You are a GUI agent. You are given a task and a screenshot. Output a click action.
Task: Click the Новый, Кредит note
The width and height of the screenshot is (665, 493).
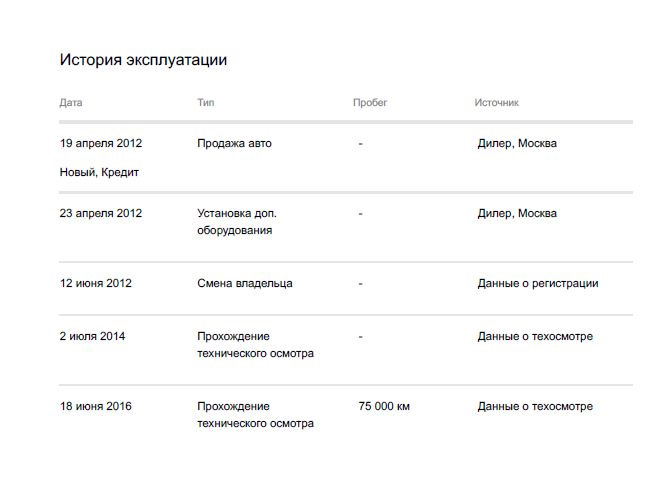[99, 172]
